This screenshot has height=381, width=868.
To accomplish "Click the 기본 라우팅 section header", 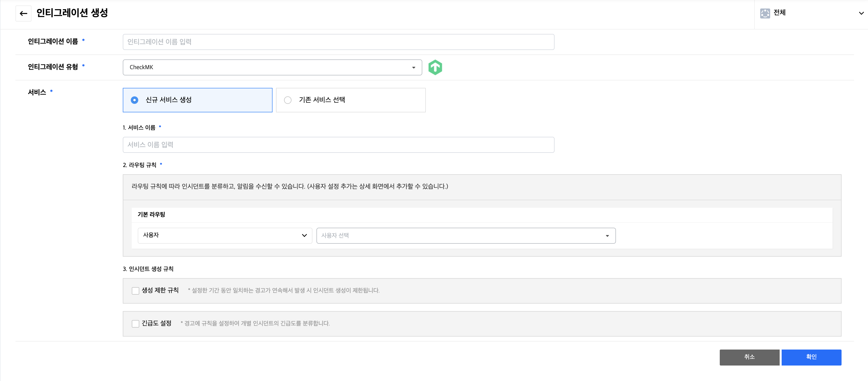I will (x=151, y=214).
